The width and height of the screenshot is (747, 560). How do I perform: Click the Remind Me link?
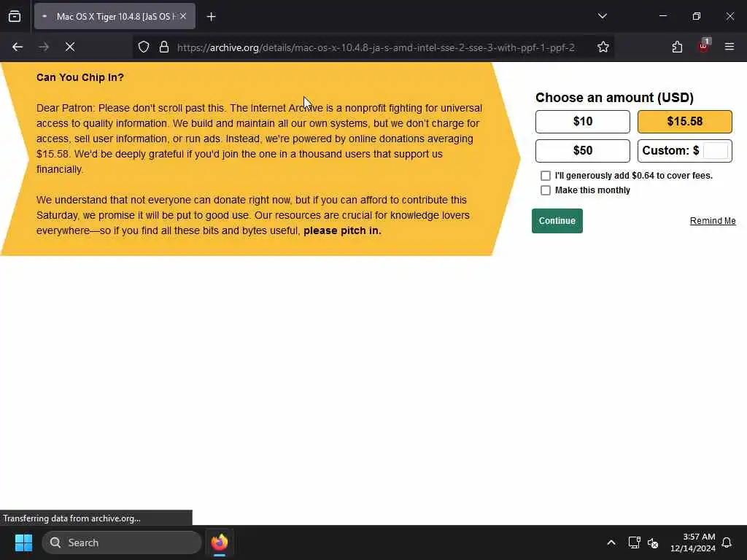click(x=713, y=221)
